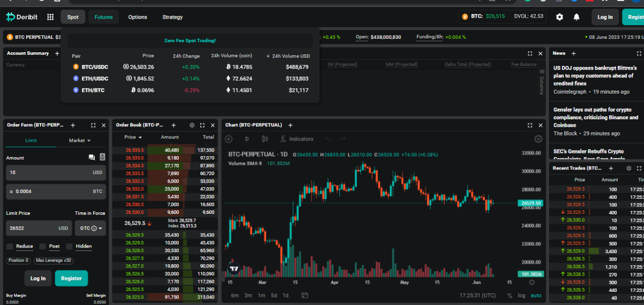644x305 pixels.
Task: Select the Limit tab in Order Form
Action: (31, 140)
